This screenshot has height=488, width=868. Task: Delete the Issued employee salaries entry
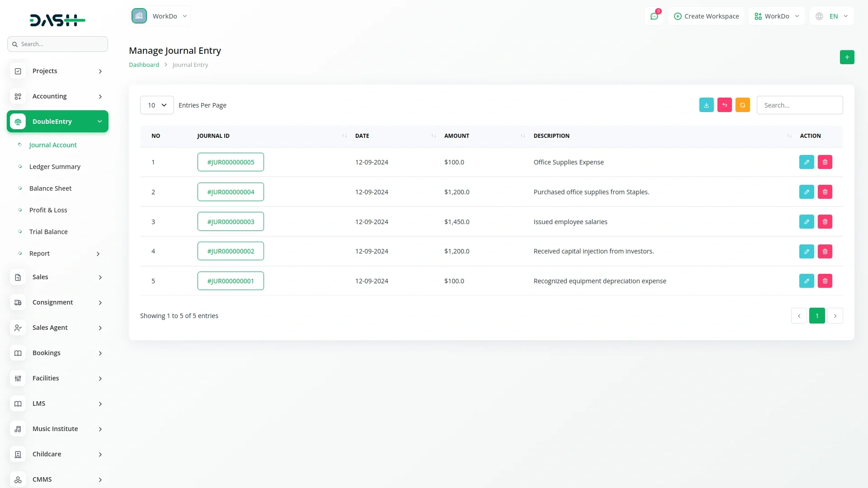click(825, 222)
